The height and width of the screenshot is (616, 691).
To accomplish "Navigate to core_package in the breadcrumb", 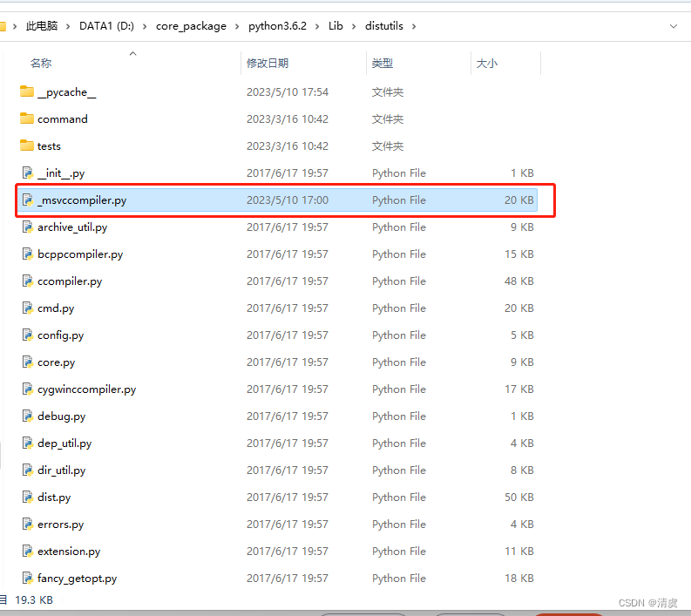I will [191, 26].
